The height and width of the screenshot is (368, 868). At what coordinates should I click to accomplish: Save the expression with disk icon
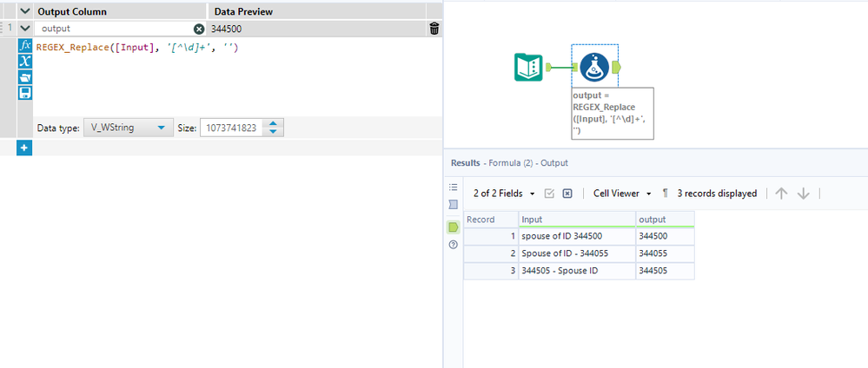[x=25, y=92]
